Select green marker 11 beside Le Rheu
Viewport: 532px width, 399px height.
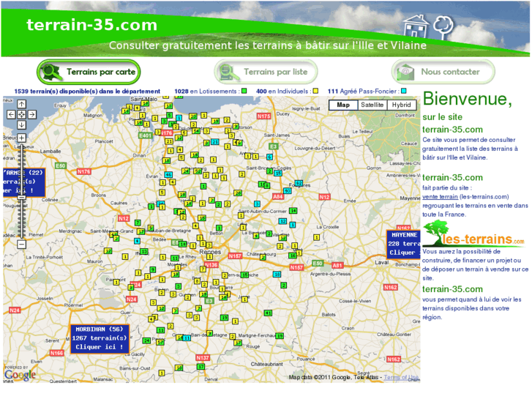(x=174, y=258)
